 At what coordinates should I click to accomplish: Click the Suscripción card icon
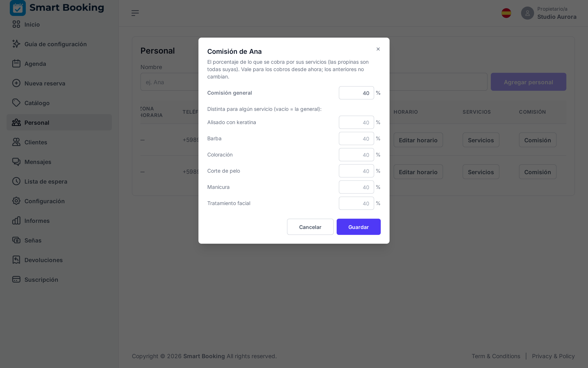coord(16,279)
